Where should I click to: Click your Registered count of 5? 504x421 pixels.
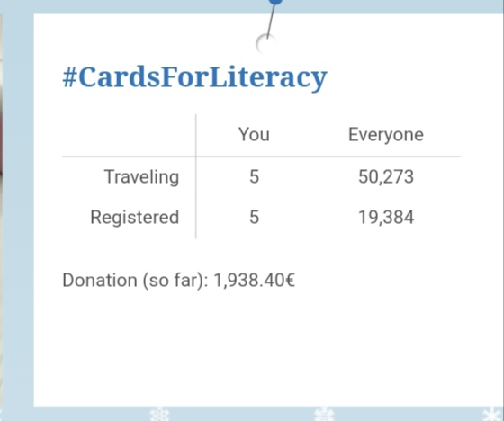pyautogui.click(x=254, y=218)
